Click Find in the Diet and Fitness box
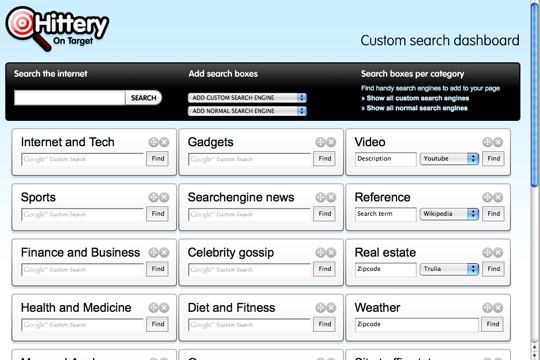Image resolution: width=540 pixels, height=360 pixels. [x=324, y=324]
